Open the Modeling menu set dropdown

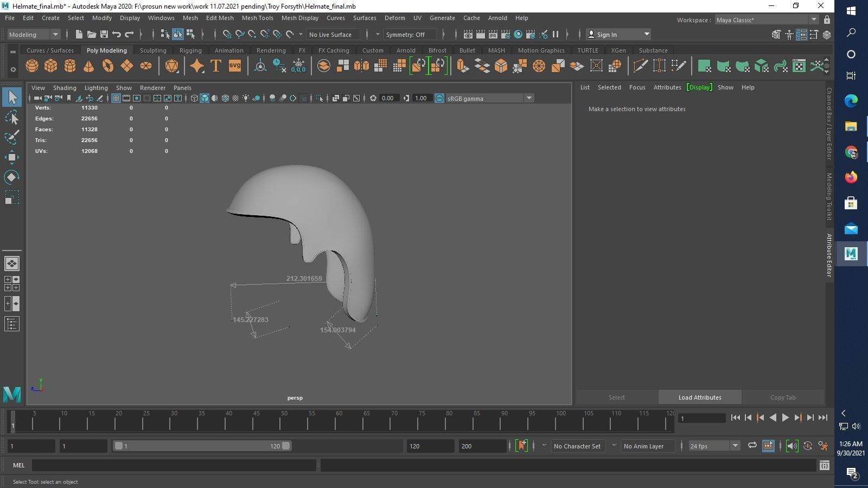pyautogui.click(x=34, y=34)
